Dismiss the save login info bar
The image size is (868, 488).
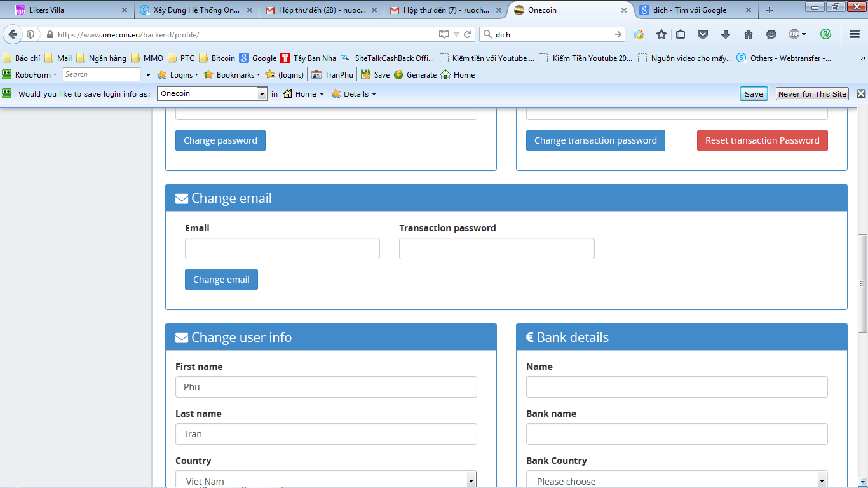point(861,93)
